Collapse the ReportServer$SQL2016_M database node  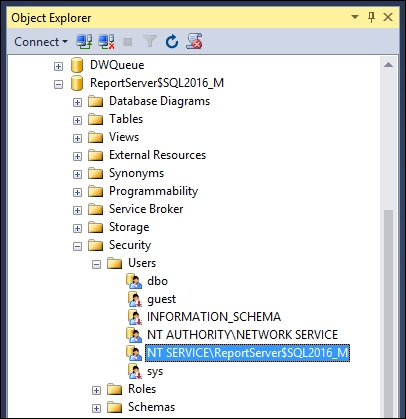58,84
